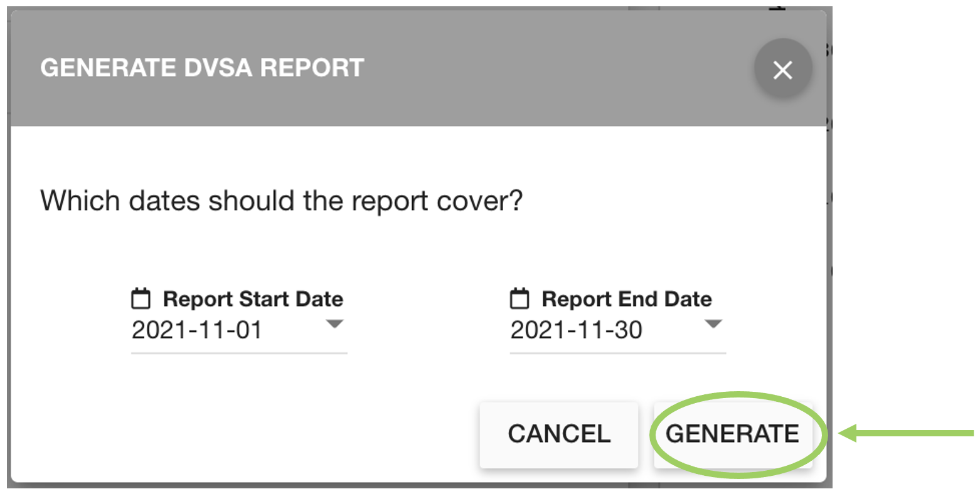980x494 pixels.
Task: Select the 2021-11-30 end date value
Action: pos(576,330)
